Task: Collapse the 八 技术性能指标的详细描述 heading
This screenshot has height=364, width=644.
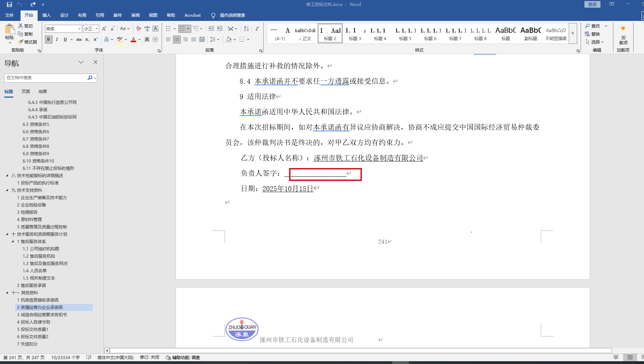Action: pyautogui.click(x=7, y=176)
